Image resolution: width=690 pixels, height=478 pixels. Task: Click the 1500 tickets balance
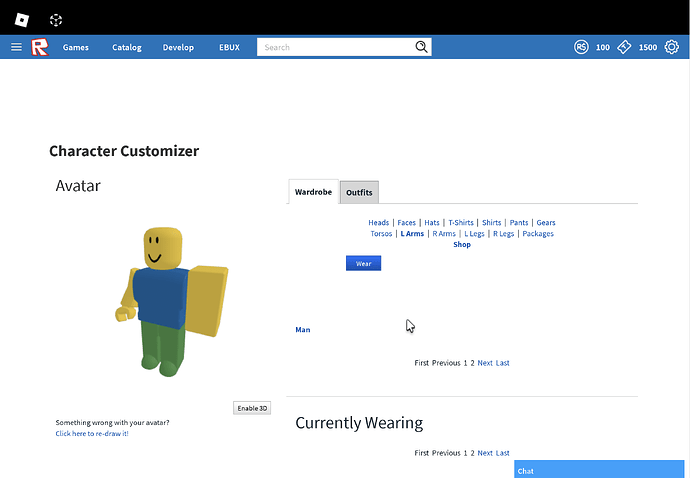coord(648,47)
